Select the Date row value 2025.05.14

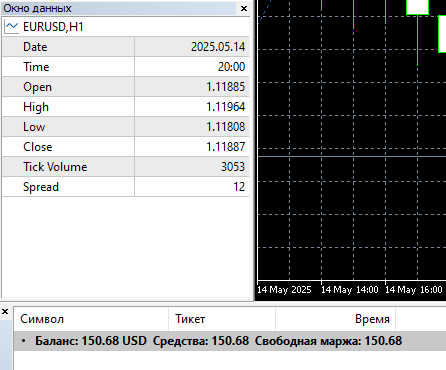point(218,47)
